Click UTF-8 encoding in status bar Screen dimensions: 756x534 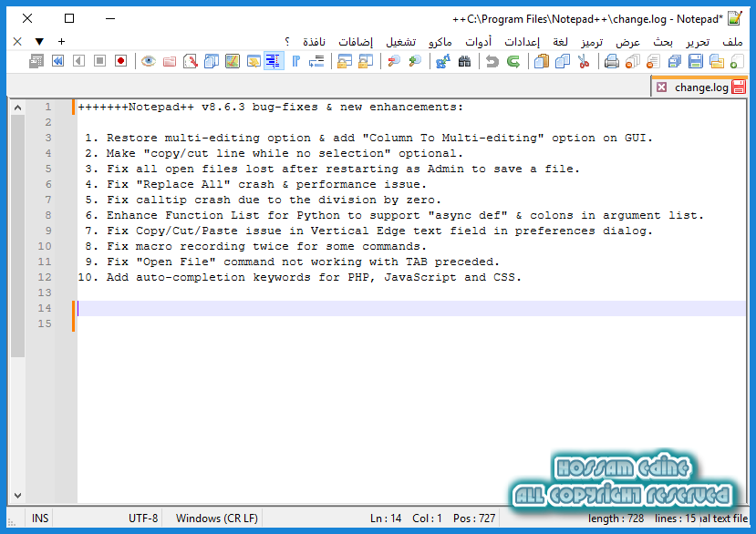point(142,519)
